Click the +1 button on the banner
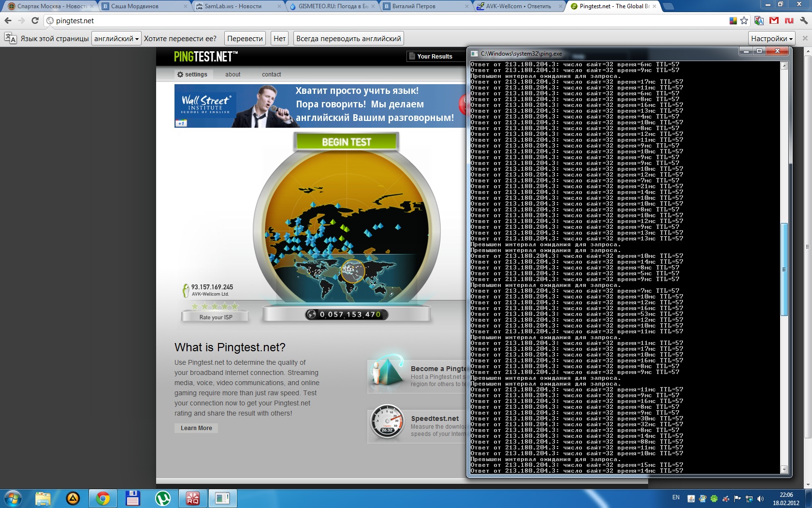This screenshot has height=508, width=812. (181, 124)
